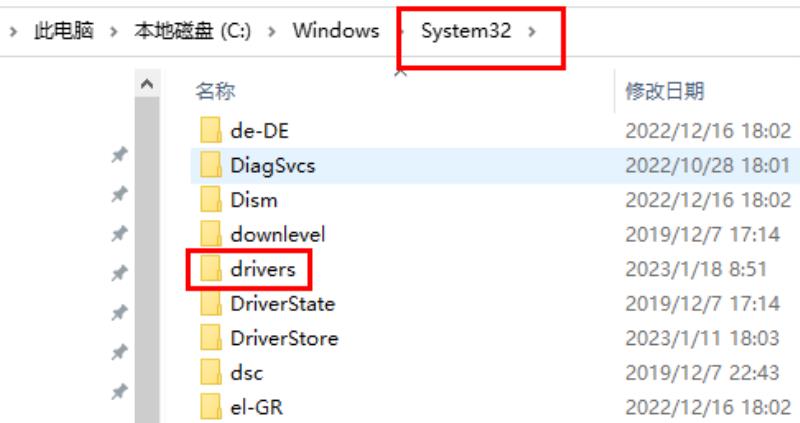Click the pin icon beside downlevel row

(x=119, y=234)
